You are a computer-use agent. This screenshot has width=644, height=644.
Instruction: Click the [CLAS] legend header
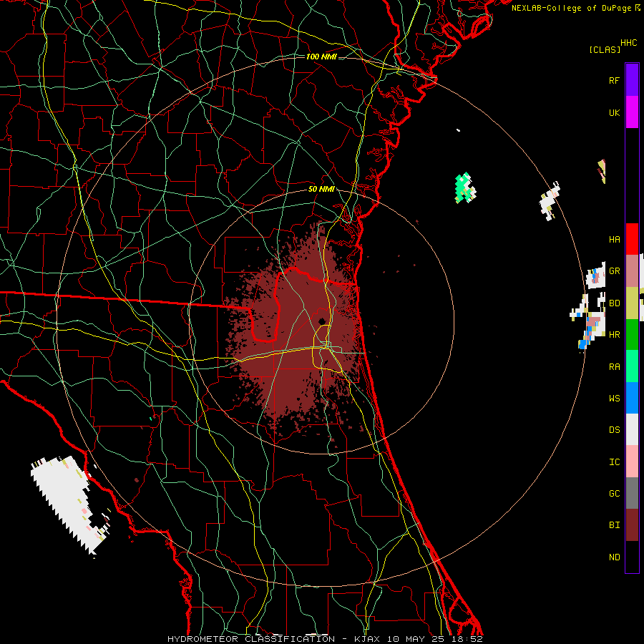(x=605, y=49)
